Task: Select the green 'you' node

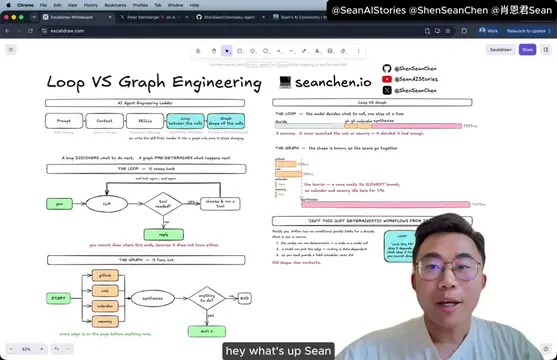Action: tap(59, 204)
